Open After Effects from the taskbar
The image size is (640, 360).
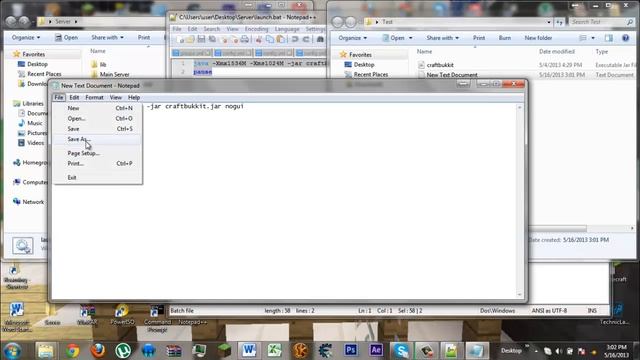tap(376, 350)
